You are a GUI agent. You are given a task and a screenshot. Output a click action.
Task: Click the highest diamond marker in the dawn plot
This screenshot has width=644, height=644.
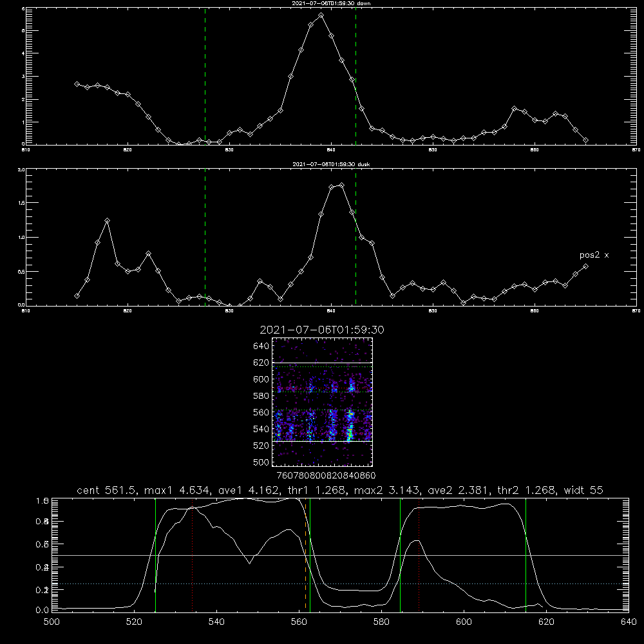coord(321,15)
